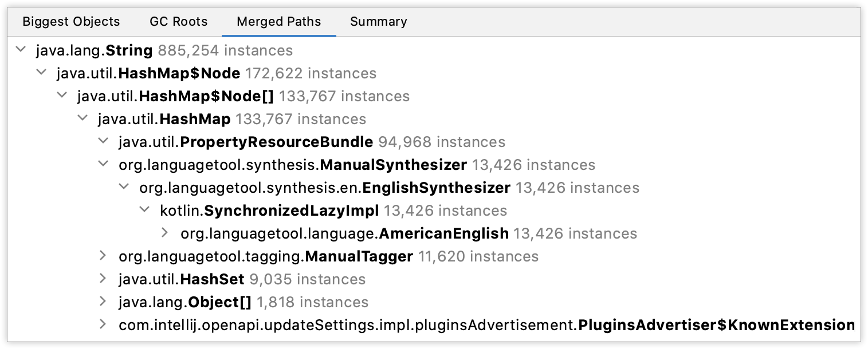Collapse the PropertyResourceBundle branch

click(x=103, y=141)
